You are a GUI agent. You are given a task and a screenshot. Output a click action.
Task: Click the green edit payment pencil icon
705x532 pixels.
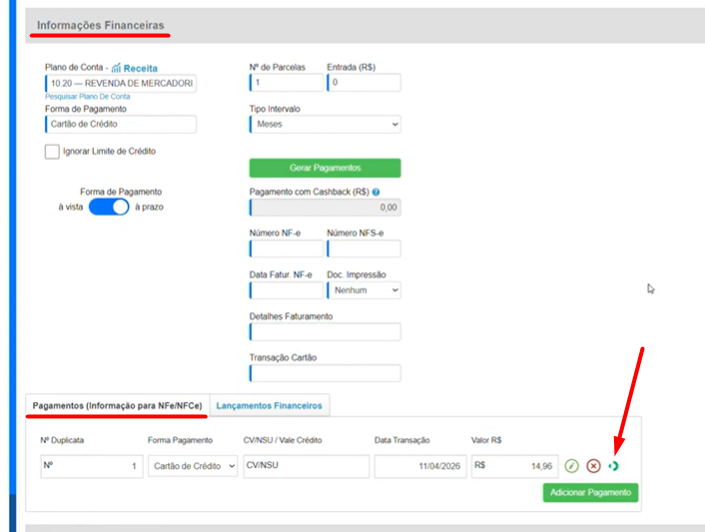point(572,466)
